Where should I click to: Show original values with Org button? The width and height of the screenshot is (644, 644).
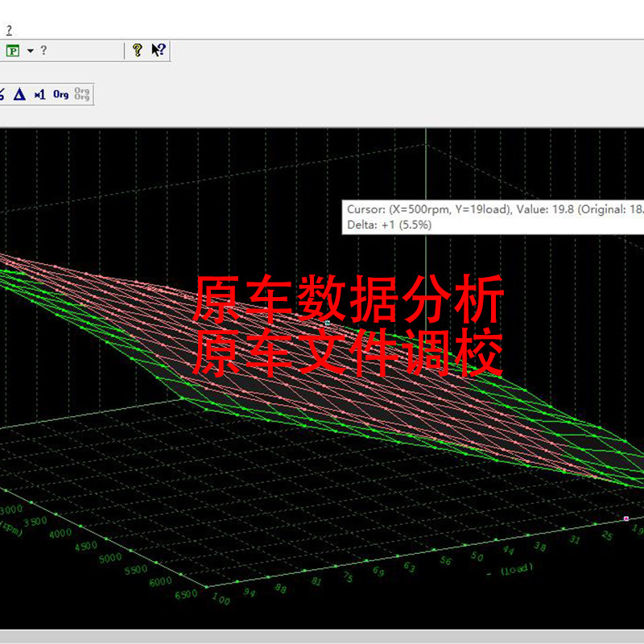coord(61,95)
